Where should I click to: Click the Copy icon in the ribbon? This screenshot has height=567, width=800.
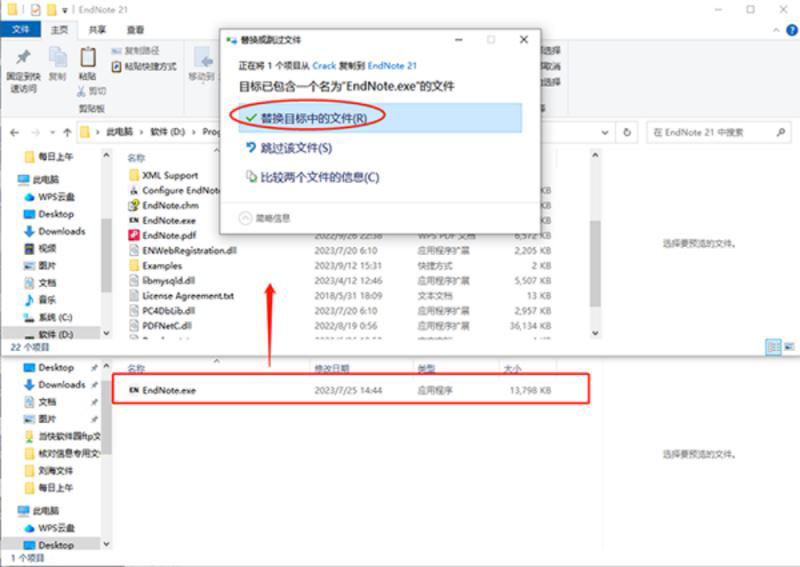pos(57,58)
